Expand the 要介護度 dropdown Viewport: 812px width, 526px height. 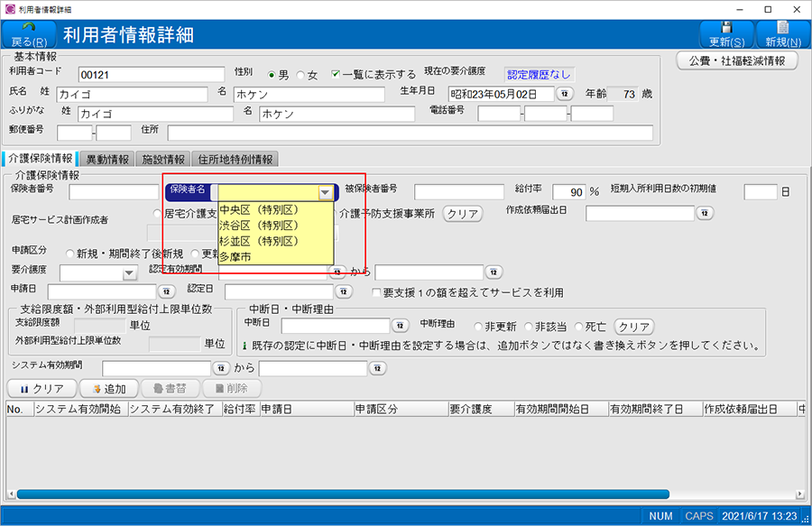129,272
